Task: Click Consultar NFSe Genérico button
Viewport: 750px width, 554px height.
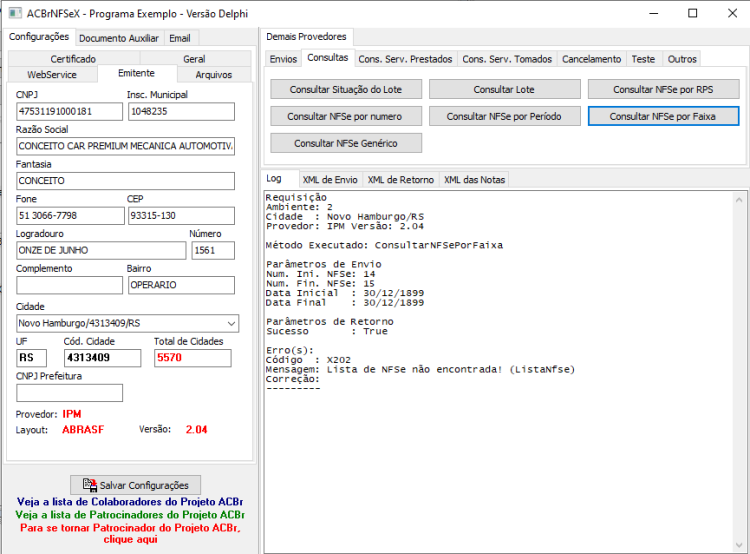Action: (x=346, y=143)
